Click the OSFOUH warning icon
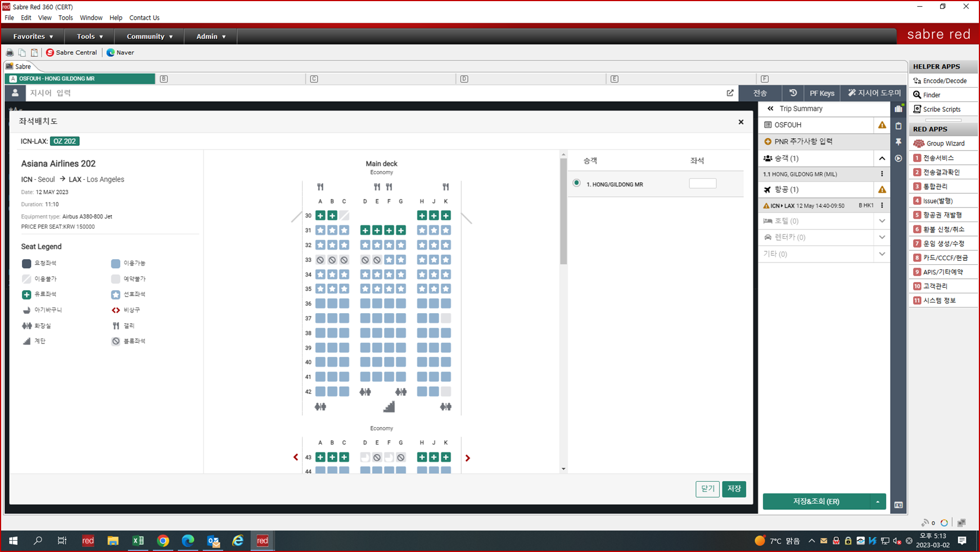Viewport: 980px width, 552px height. pyautogui.click(x=882, y=125)
